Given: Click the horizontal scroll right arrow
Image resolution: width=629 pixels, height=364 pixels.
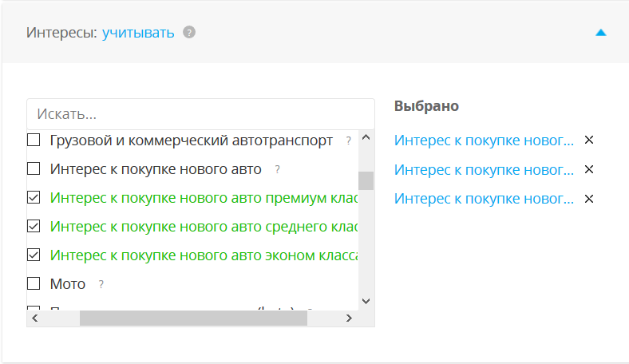Looking at the screenshot, I should pyautogui.click(x=349, y=318).
